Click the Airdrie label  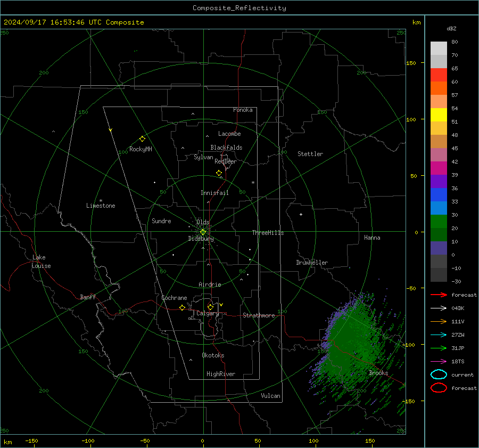tap(210, 284)
